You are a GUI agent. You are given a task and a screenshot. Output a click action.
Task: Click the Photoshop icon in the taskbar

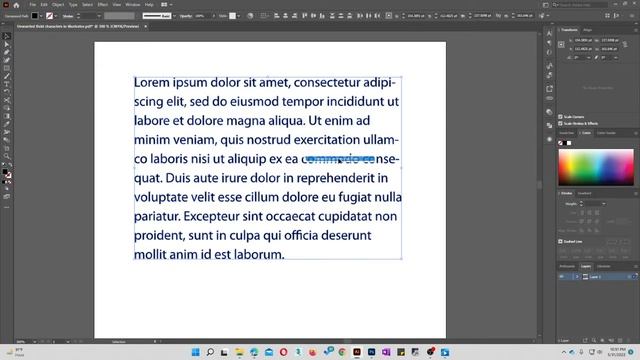371,352
